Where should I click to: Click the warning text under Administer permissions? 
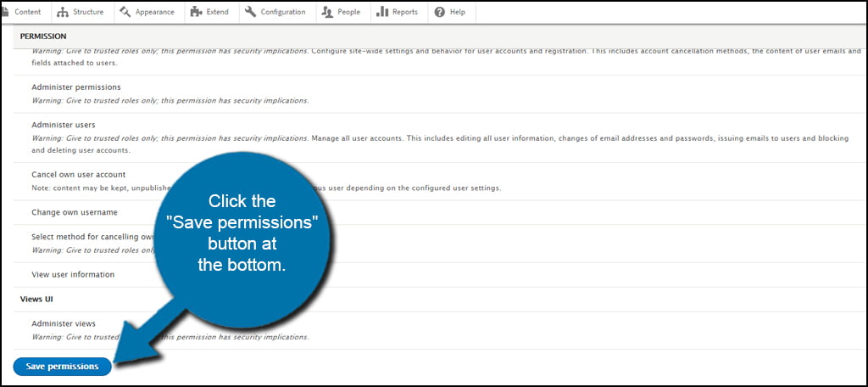(x=170, y=101)
